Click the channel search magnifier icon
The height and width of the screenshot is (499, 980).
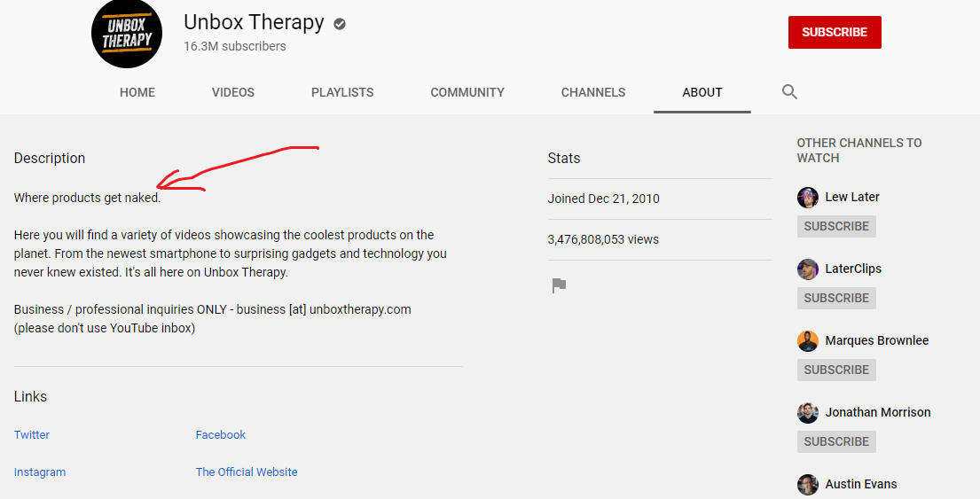coord(789,92)
